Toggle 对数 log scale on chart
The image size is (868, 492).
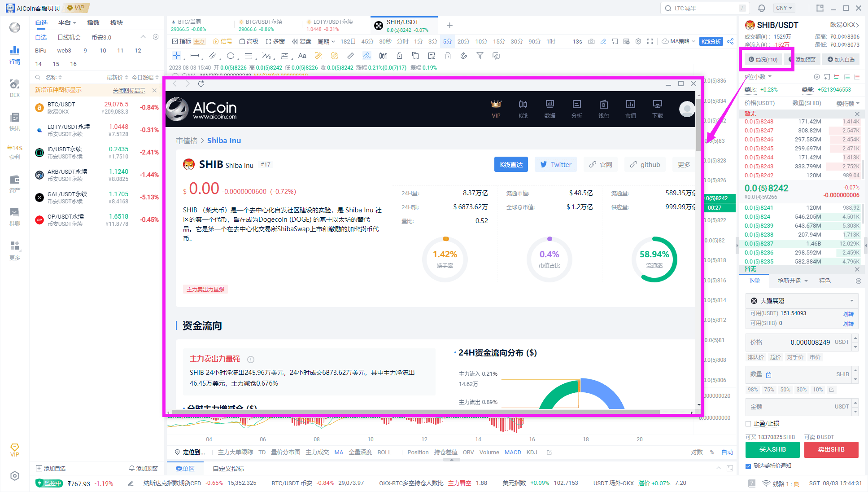click(697, 452)
